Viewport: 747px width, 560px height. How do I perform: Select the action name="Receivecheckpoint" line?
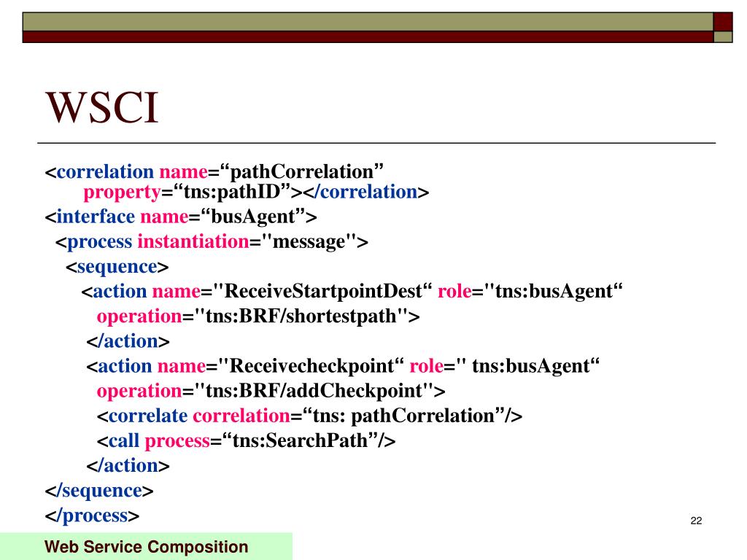(x=343, y=366)
